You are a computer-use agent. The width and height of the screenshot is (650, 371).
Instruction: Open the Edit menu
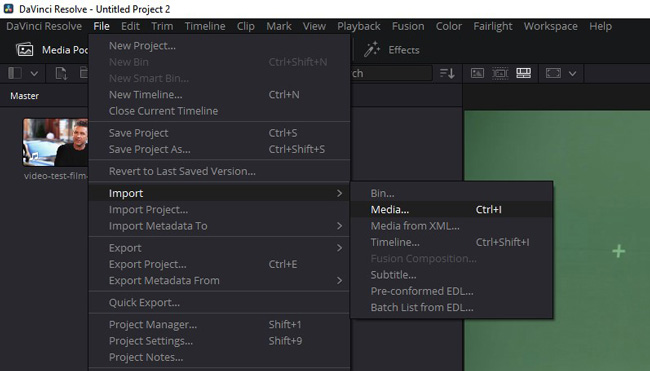[x=130, y=26]
